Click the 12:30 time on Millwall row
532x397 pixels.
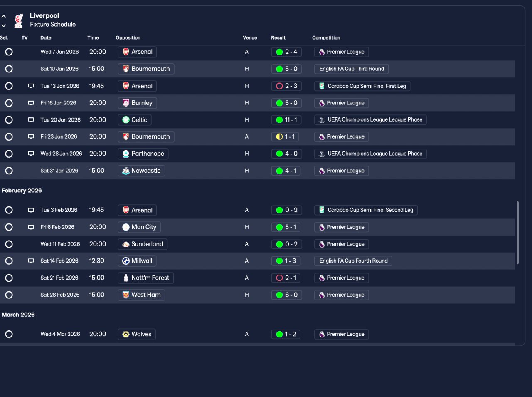tap(96, 261)
